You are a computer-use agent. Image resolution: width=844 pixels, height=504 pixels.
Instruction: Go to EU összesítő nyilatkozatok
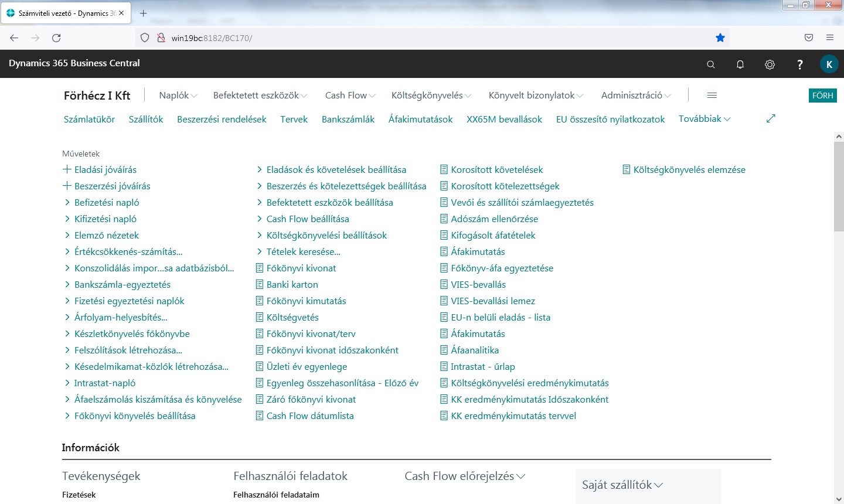tap(610, 119)
